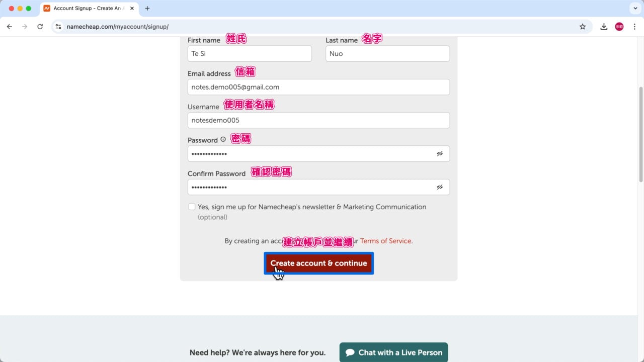
Task: Click the pink browser profile avatar
Action: [x=619, y=26]
